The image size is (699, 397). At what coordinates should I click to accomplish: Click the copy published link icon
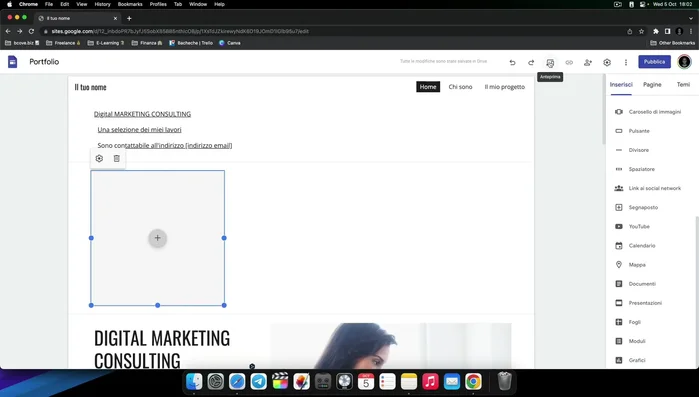(x=569, y=62)
